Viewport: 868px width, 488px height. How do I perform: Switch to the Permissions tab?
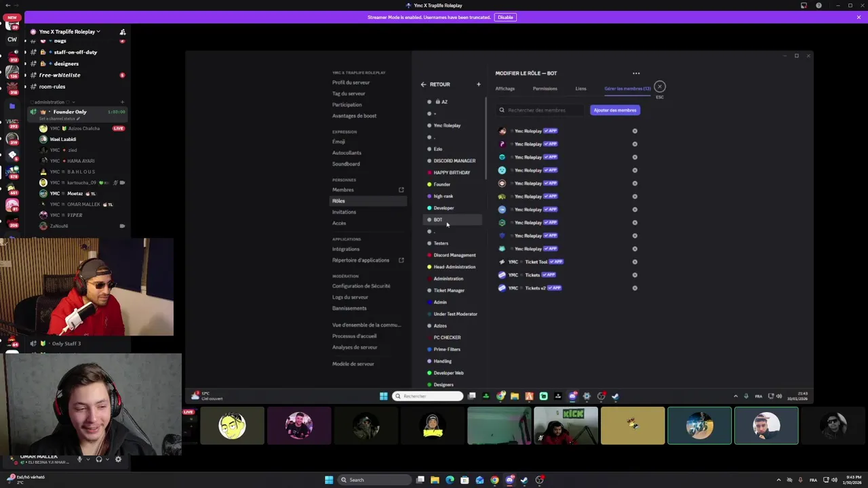tap(545, 89)
